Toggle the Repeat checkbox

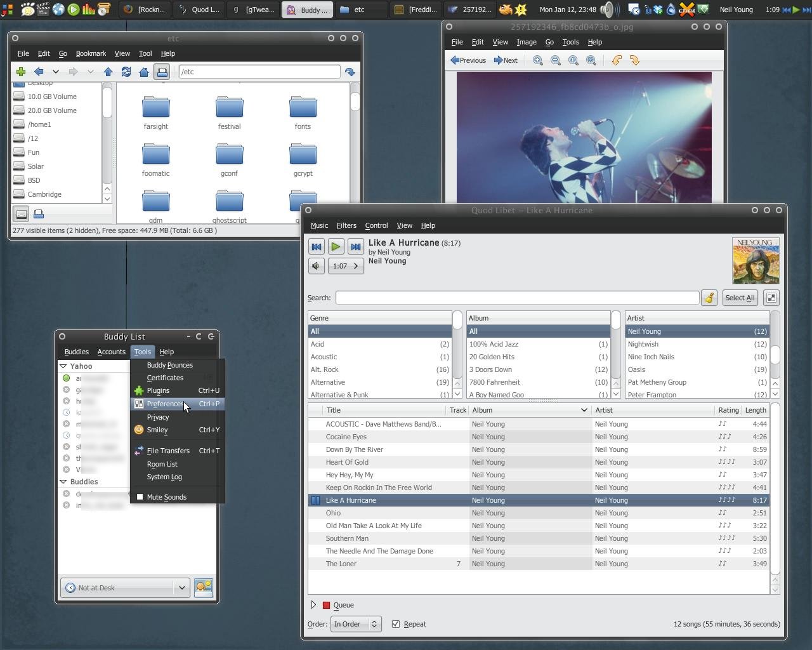tap(396, 624)
